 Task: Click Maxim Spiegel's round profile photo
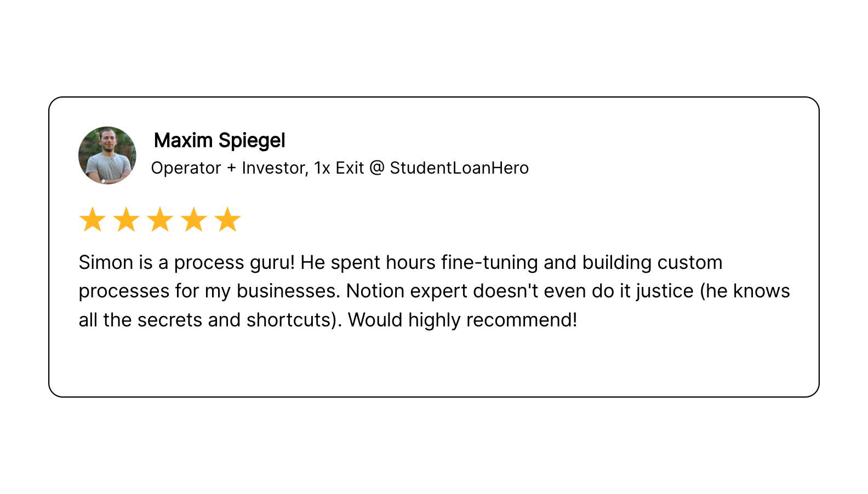coord(107,156)
